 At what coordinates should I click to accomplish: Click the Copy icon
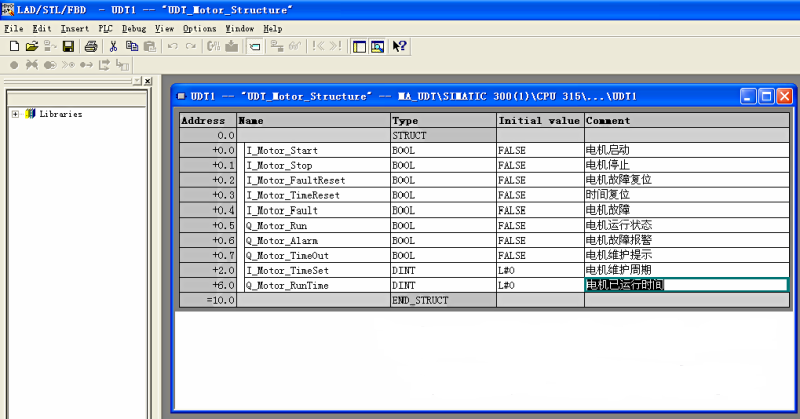[x=132, y=46]
